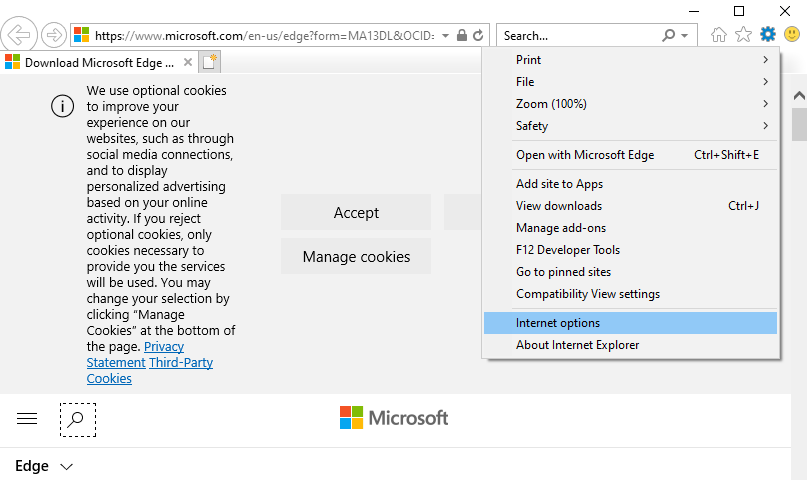
Task: Open a new tab button
Action: click(210, 62)
